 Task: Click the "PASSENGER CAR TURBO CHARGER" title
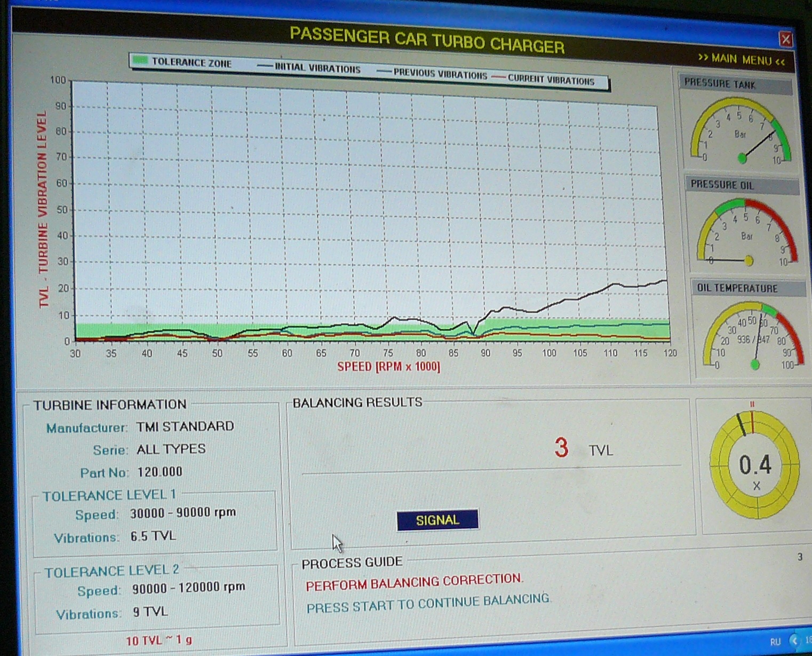tap(427, 41)
